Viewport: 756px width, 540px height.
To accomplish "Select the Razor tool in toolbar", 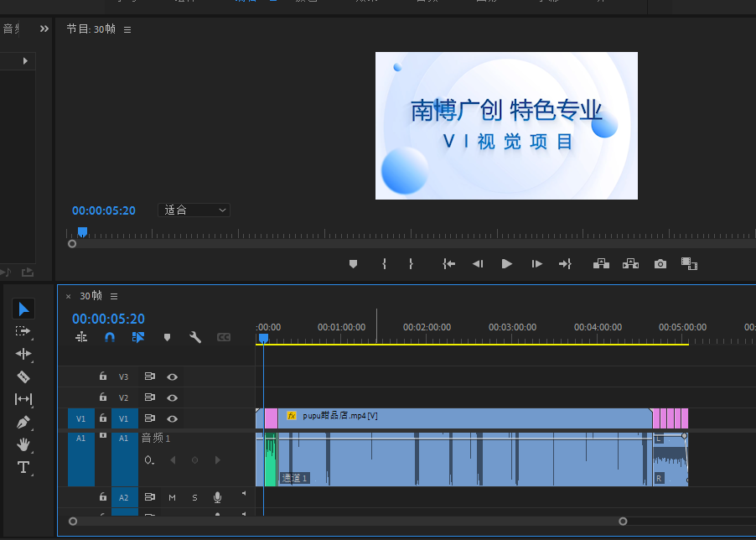I will [x=23, y=376].
